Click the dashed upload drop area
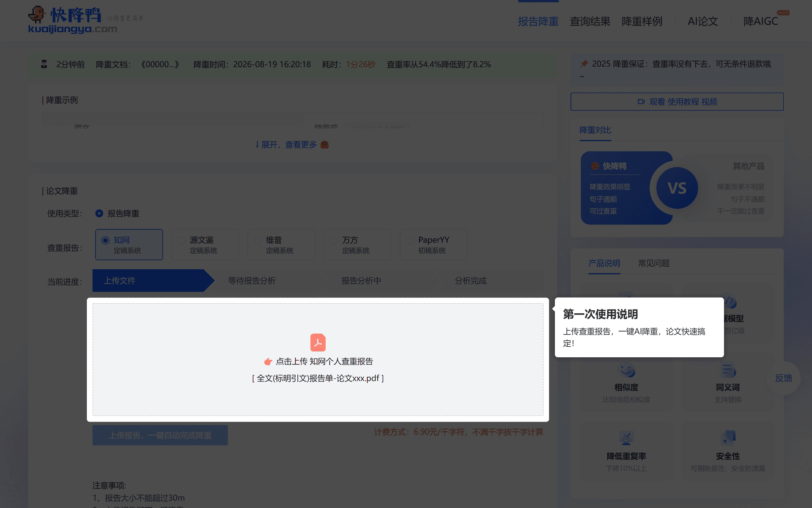 click(x=318, y=359)
